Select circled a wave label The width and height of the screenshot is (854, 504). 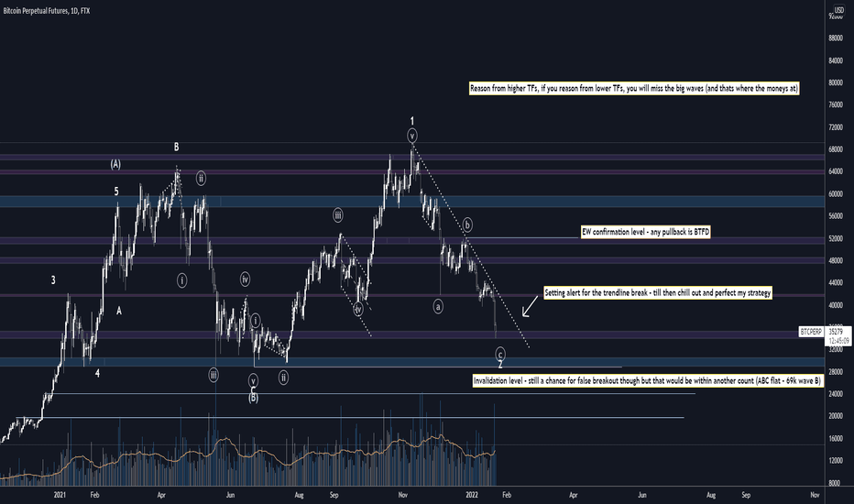click(438, 307)
